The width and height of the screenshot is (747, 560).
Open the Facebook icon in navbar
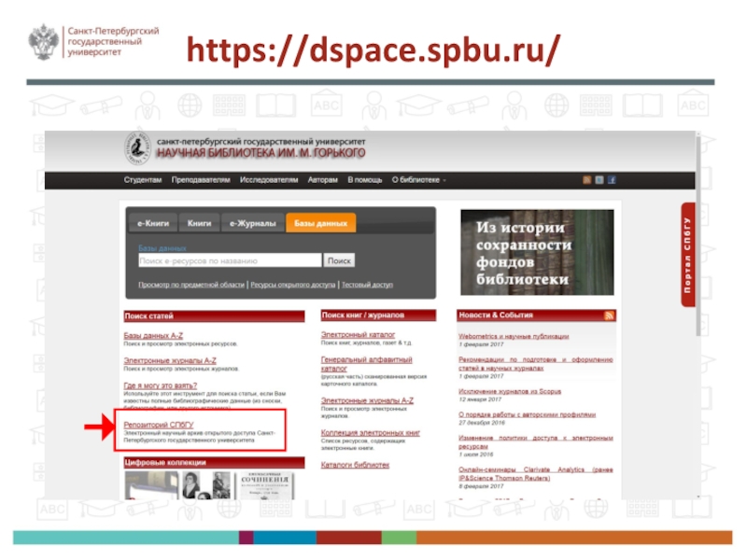click(612, 179)
